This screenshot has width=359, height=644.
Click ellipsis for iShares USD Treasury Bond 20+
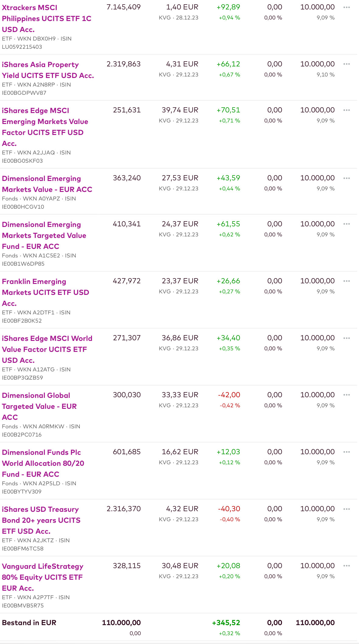(x=346, y=509)
